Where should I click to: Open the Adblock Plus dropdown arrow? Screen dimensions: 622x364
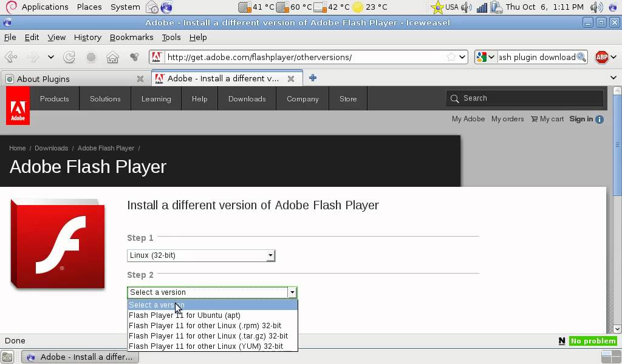click(x=613, y=57)
